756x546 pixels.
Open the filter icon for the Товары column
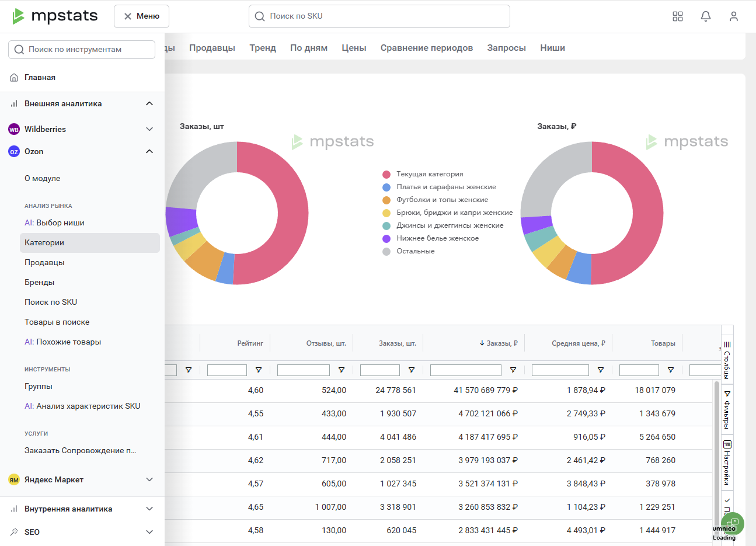pos(671,370)
